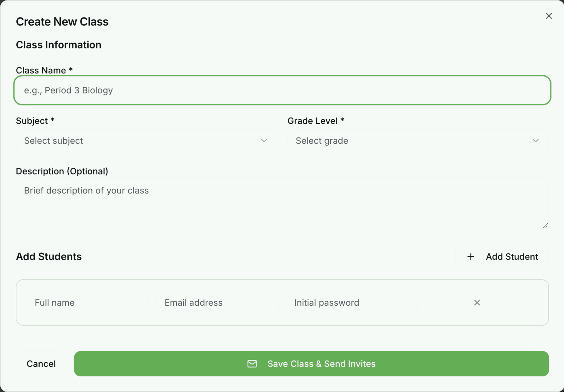Focus the Class Name input field

[x=282, y=90]
